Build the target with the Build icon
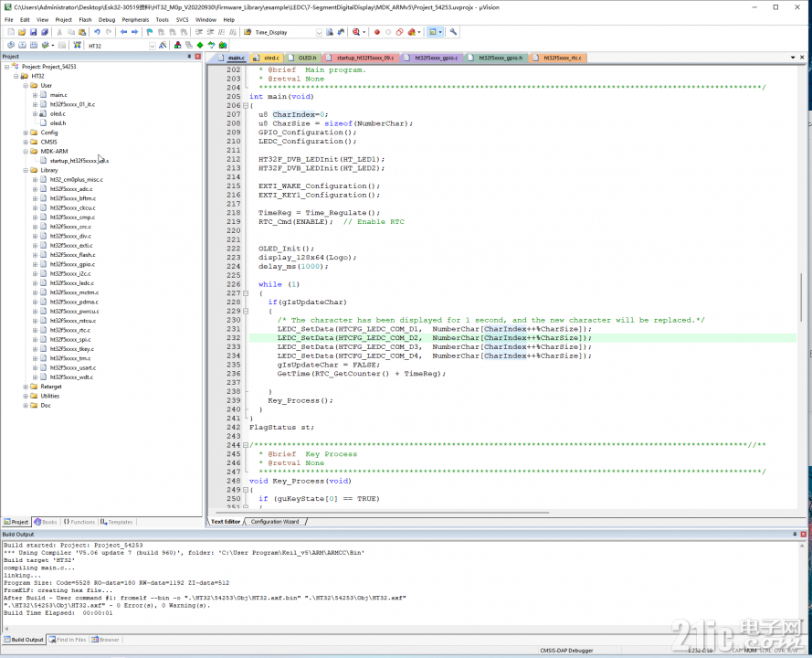This screenshot has width=812, height=658. point(22,46)
